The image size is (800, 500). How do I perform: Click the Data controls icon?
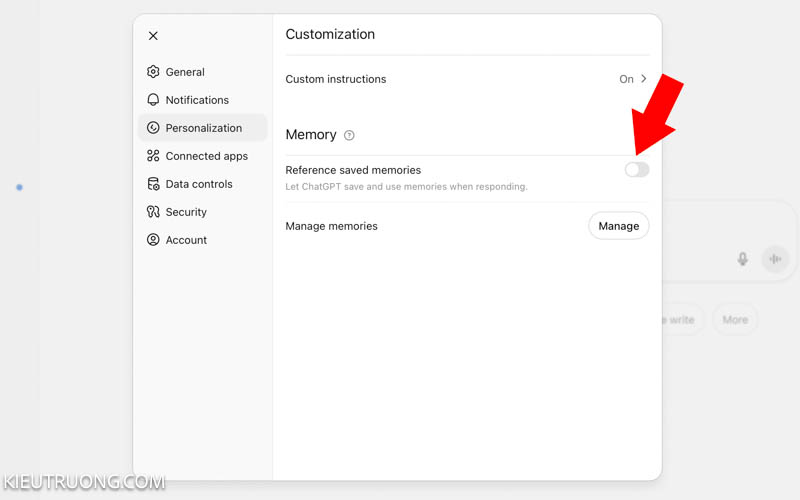pyautogui.click(x=153, y=184)
